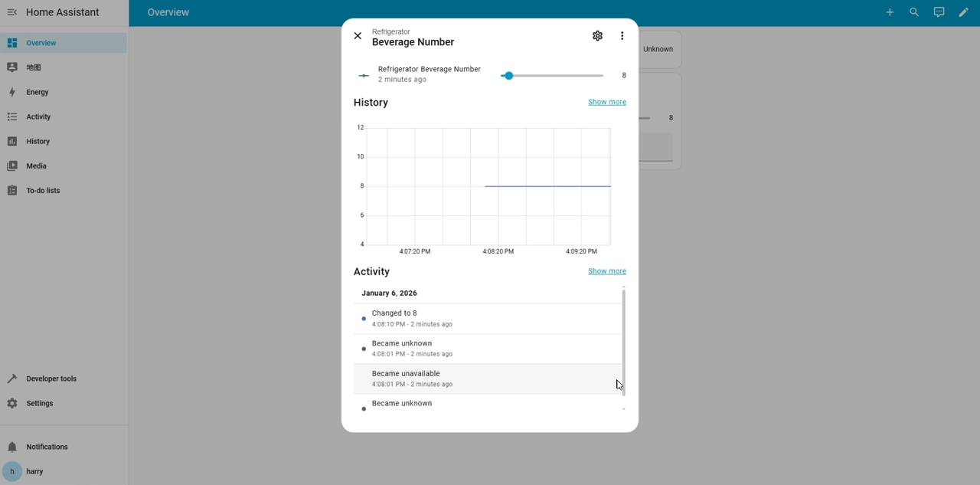Open Notifications panel
Screen dimensions: 980x485
47,447
